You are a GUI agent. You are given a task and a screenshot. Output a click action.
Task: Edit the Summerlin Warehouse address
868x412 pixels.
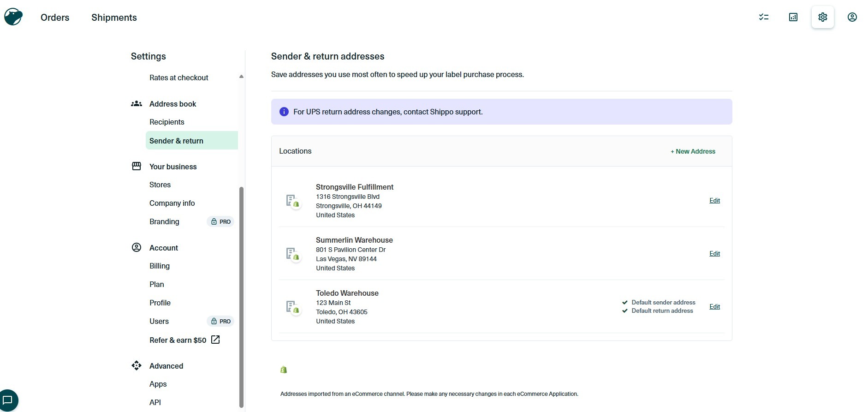[x=714, y=253]
